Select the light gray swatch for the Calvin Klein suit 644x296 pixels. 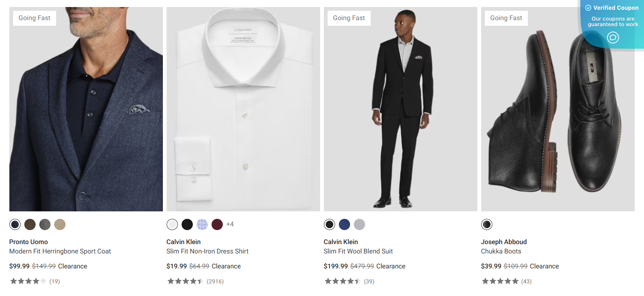coord(359,224)
